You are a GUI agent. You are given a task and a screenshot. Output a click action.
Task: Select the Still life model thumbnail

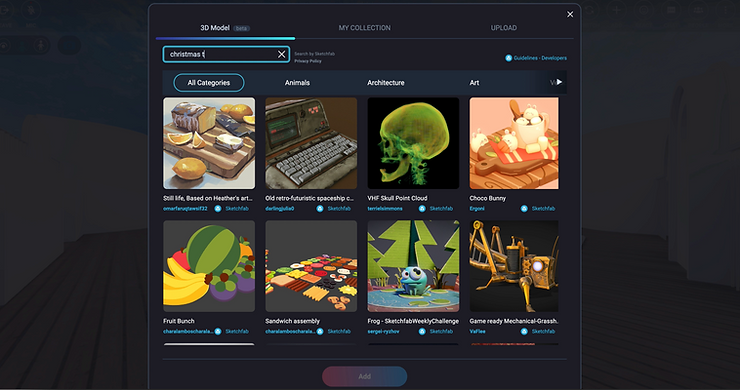tap(209, 143)
